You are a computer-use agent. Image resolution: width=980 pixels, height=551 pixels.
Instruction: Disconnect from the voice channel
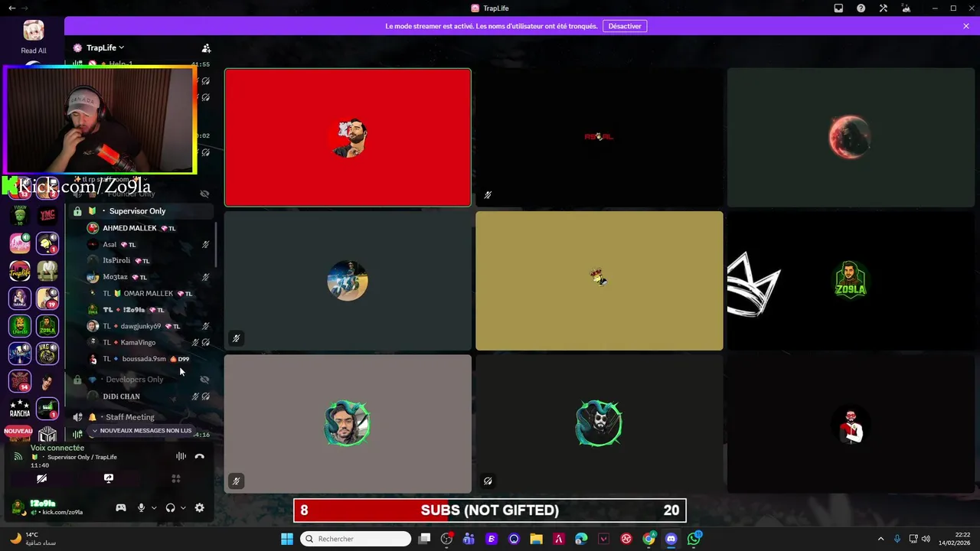199,456
